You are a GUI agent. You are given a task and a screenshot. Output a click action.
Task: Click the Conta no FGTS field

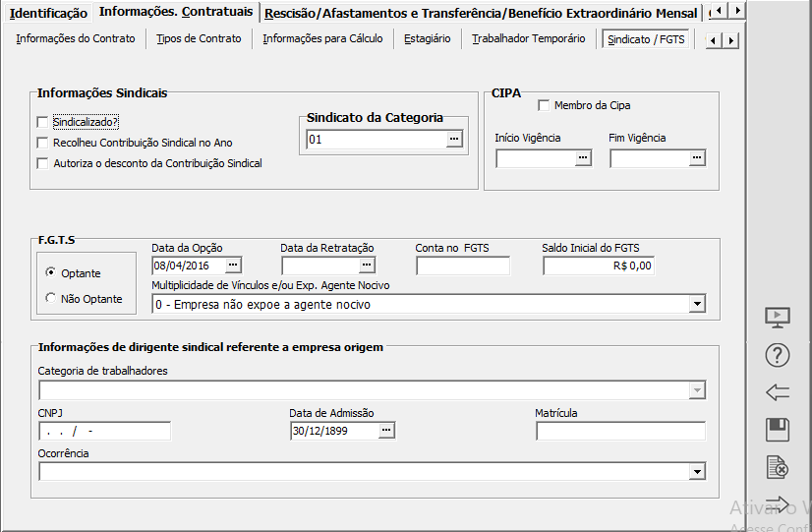(462, 266)
